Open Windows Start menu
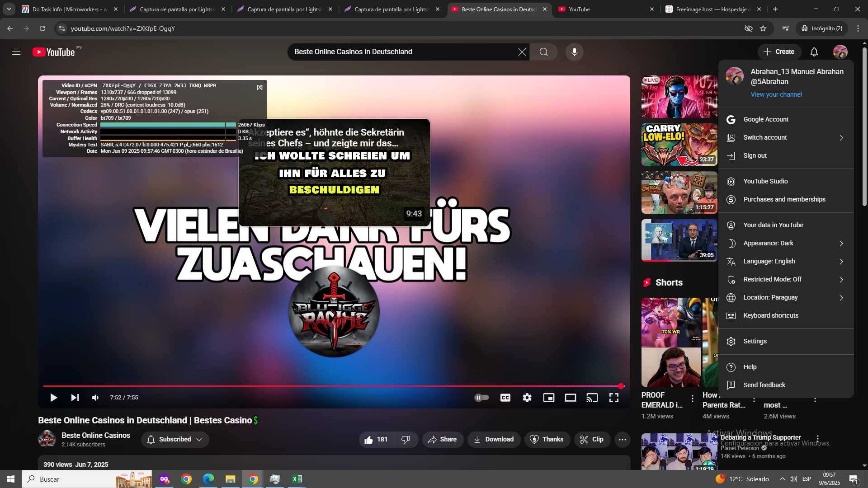Screen dimensions: 868x488 11,479
